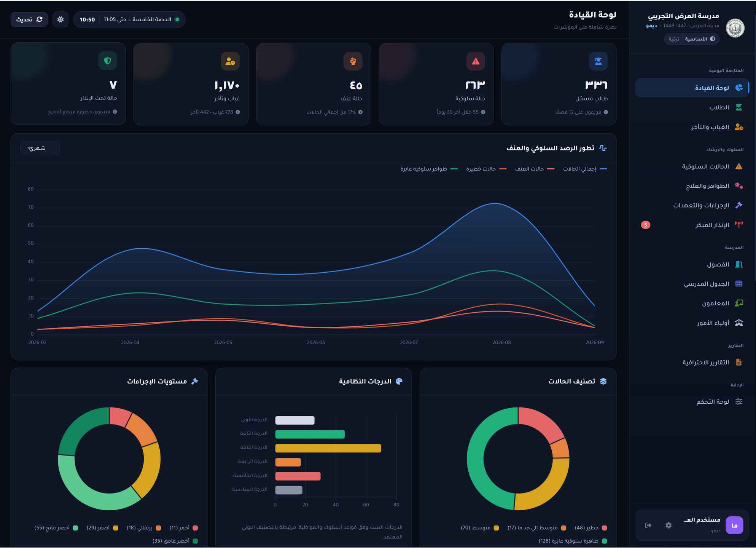Viewport: 756px width, 548px height.
Task: Toggle خطير (48) legend in تصنيف الحالات
Action: [591, 528]
